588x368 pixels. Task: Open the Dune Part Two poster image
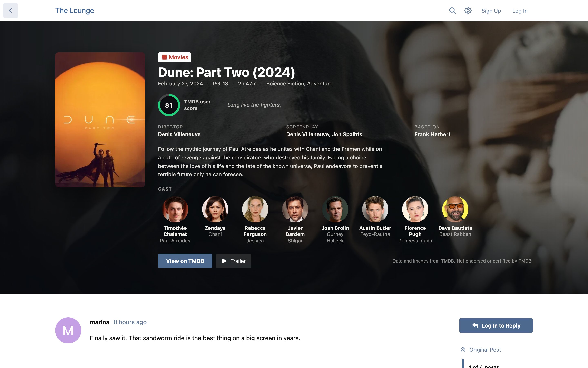point(100,120)
